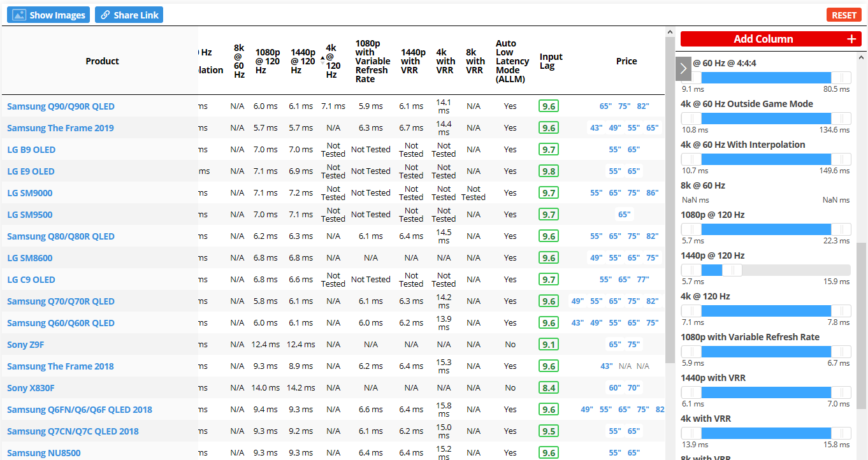Viewport: 868px width, 460px height.
Task: Adjust the 1440p @ 120 Hz range slider
Action: point(765,270)
